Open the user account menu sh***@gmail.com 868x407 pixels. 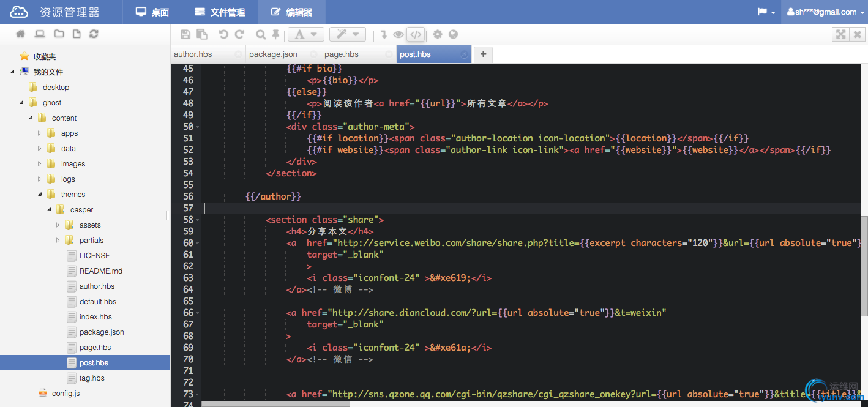click(824, 12)
